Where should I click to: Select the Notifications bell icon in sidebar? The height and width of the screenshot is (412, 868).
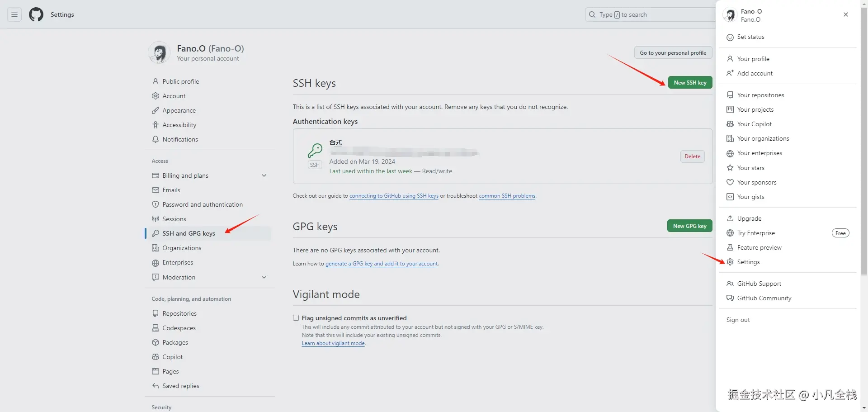[x=155, y=139]
